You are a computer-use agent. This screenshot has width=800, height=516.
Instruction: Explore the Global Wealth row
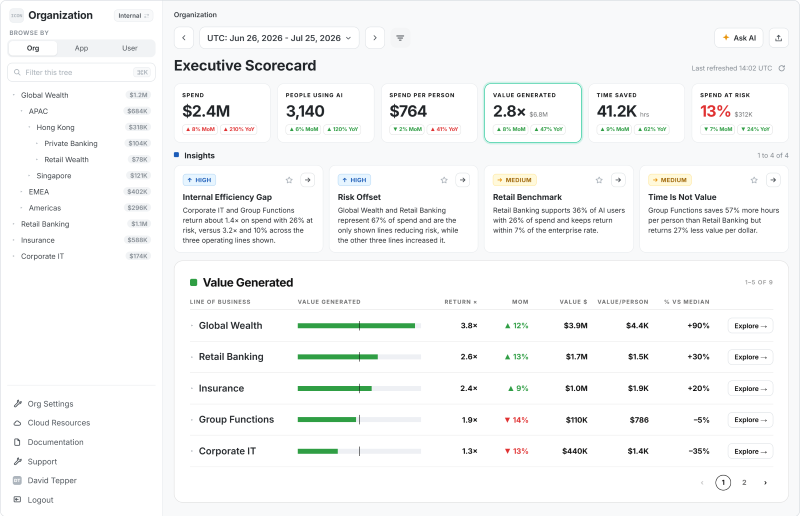pyautogui.click(x=750, y=326)
